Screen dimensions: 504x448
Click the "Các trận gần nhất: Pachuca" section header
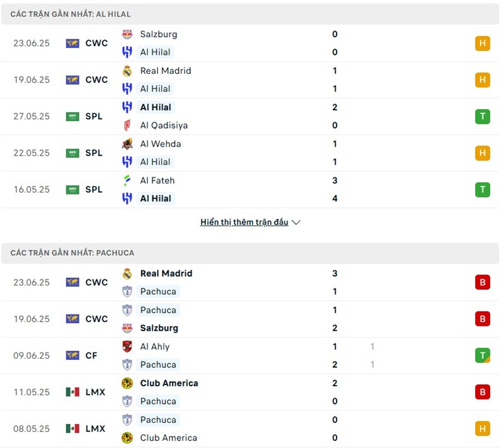pyautogui.click(x=72, y=253)
